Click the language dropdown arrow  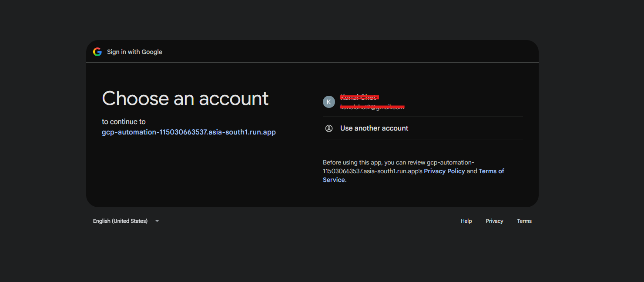pos(157,221)
